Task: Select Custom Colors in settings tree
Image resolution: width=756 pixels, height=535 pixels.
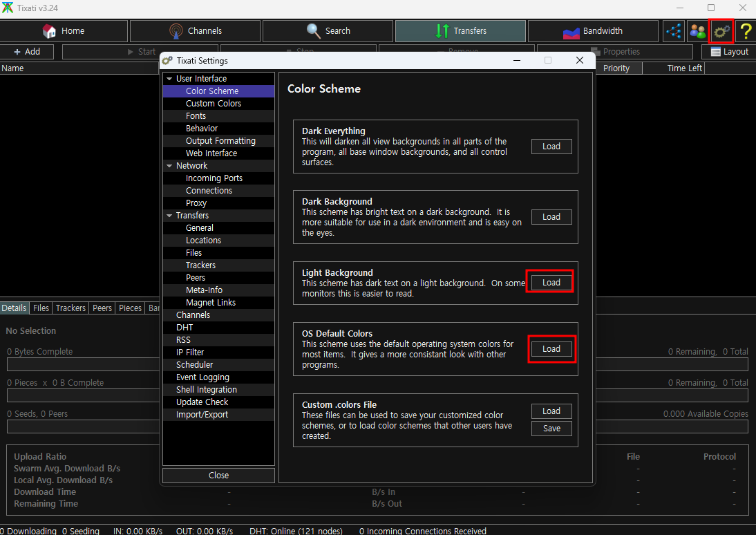Action: click(218, 103)
